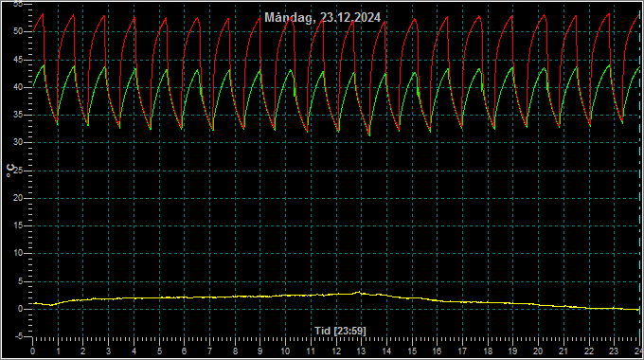
Task: Click hour 16 on the time axis
Action: [x=438, y=351]
